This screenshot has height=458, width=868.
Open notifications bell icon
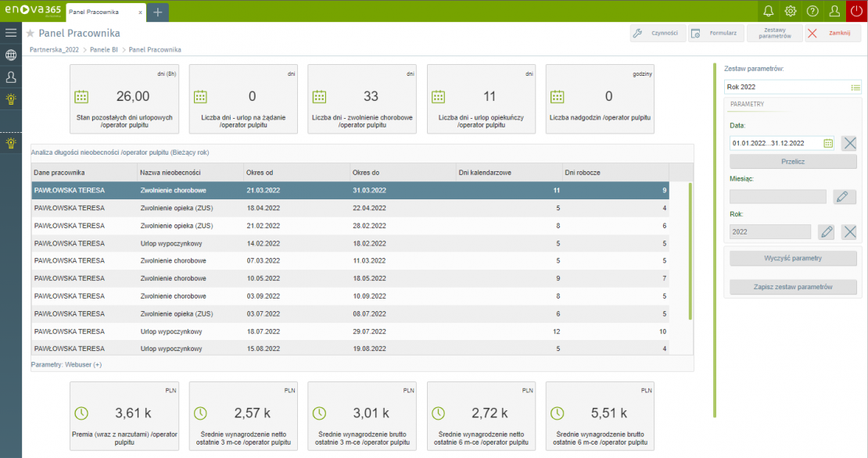768,11
